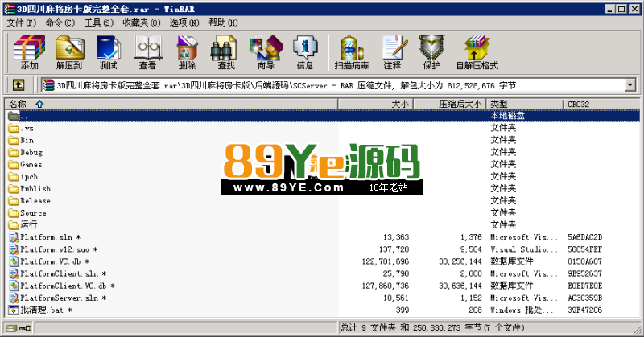
Task: Open the 选项(N) menu
Action: tap(184, 23)
